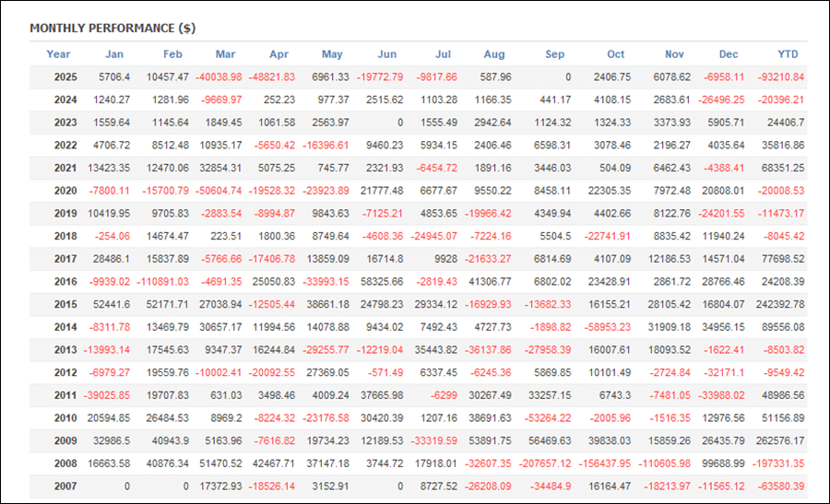The height and width of the screenshot is (504, 830).
Task: Click the Dec column header
Action: click(729, 54)
